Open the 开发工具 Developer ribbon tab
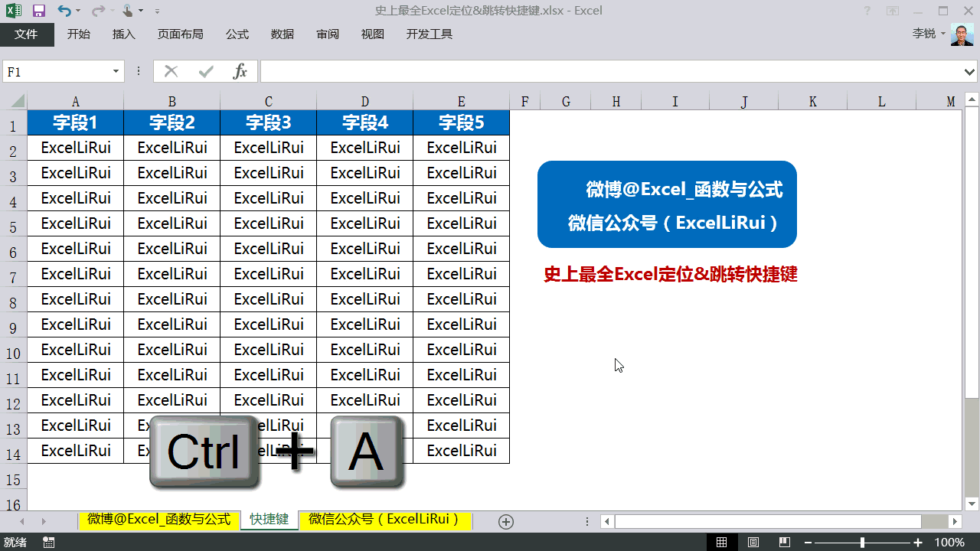The image size is (980, 551). [430, 34]
